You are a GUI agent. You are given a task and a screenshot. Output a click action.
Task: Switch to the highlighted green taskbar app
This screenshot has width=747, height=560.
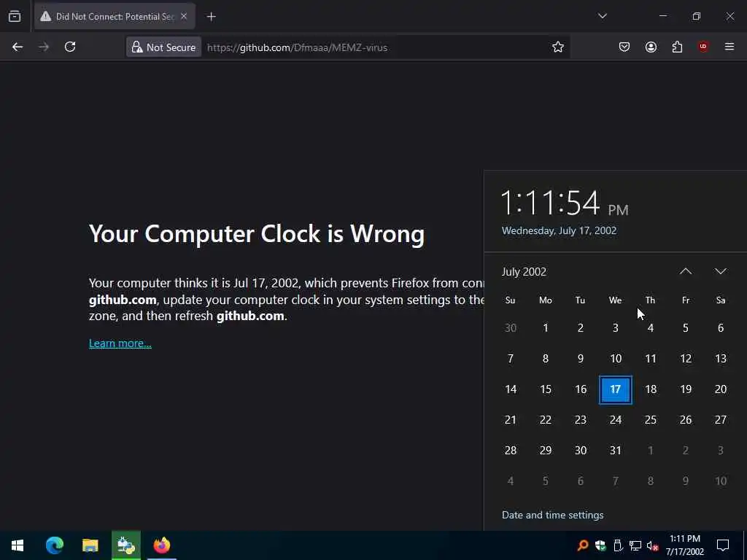(126, 545)
